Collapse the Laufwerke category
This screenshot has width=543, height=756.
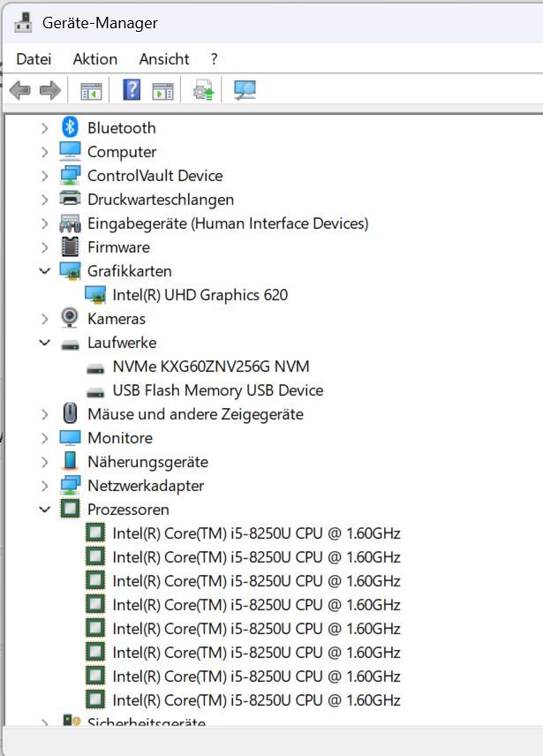click(45, 343)
